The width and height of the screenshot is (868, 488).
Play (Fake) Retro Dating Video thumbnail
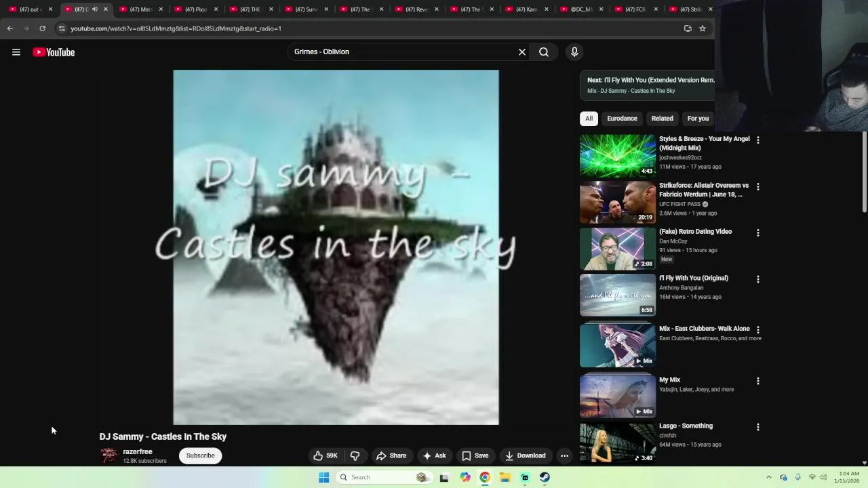click(x=618, y=248)
